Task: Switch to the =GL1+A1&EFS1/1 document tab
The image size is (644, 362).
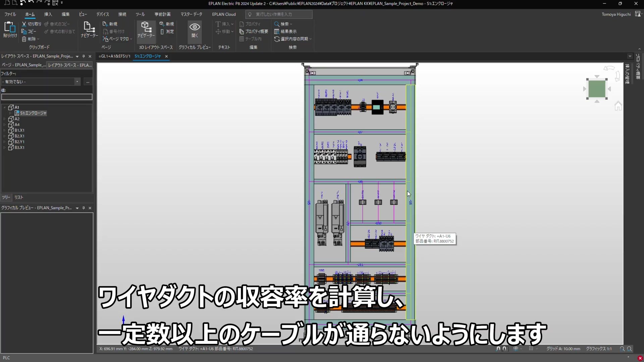Action: point(114,56)
